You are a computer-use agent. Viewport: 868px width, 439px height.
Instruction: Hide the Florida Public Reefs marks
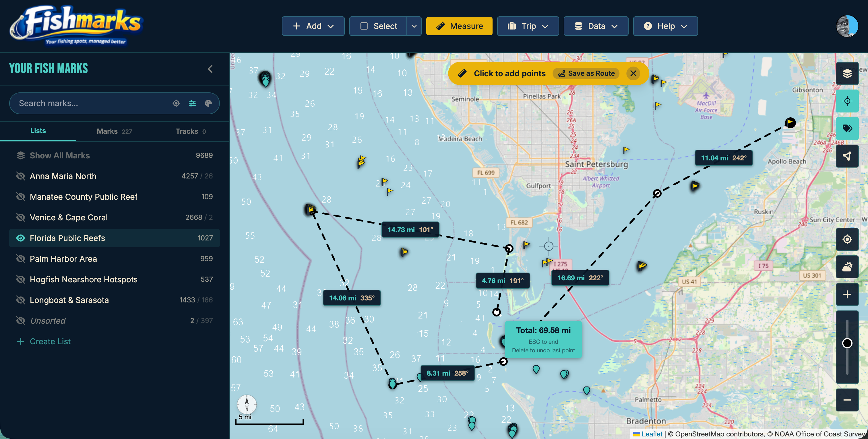21,238
